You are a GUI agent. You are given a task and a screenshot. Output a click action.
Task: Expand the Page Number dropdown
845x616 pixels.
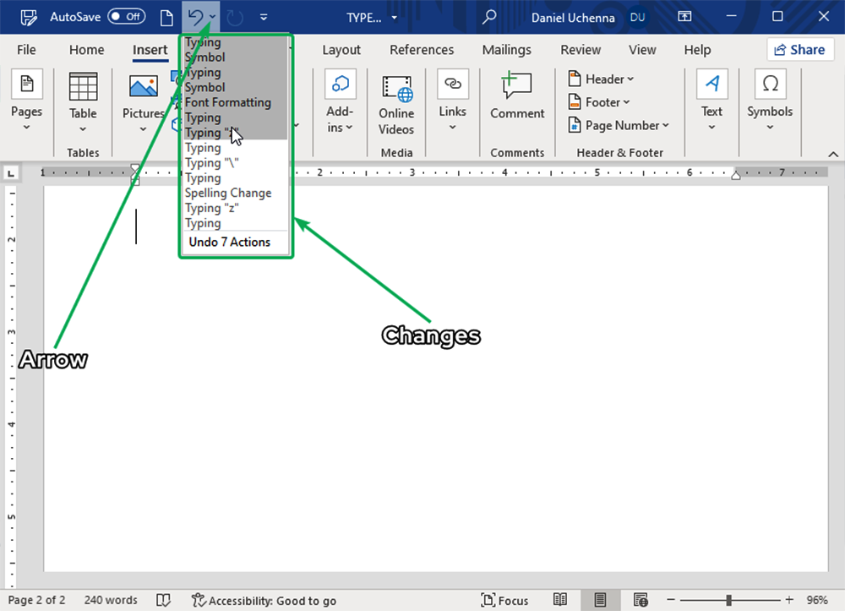(x=619, y=125)
